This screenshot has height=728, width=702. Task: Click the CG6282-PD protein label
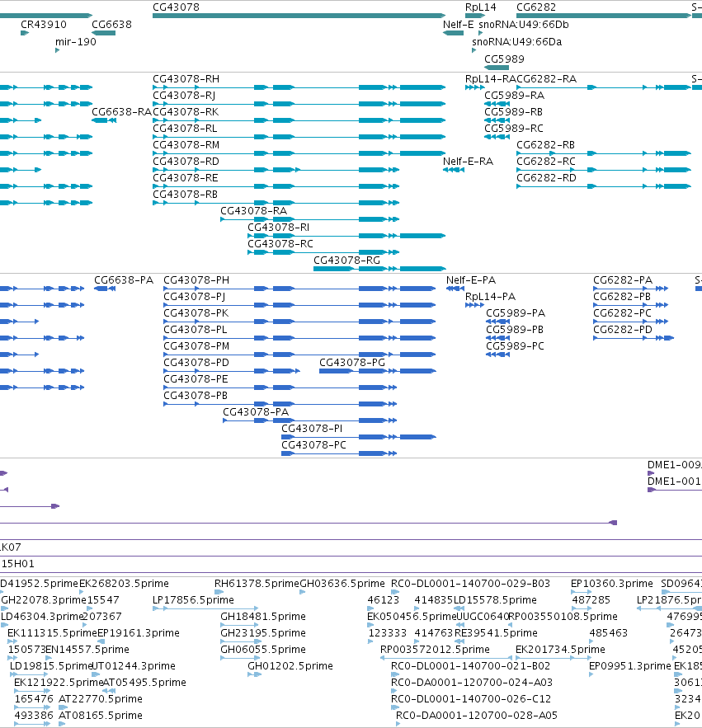coord(623,330)
